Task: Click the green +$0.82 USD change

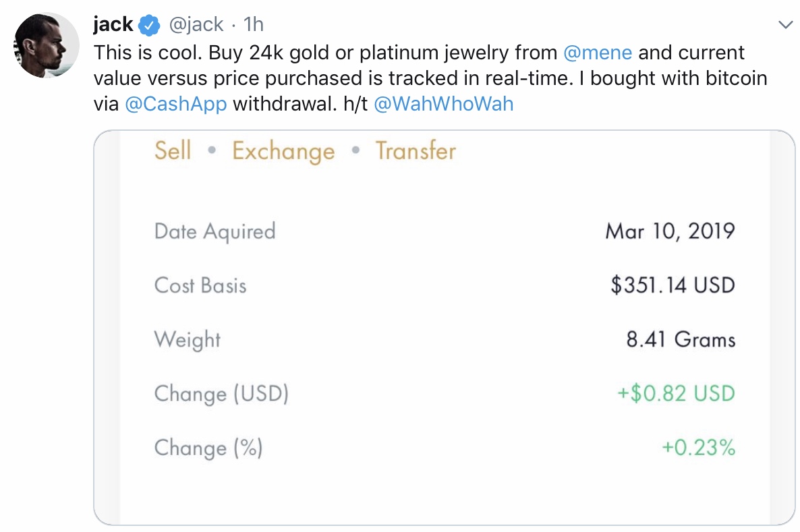Action: (676, 393)
